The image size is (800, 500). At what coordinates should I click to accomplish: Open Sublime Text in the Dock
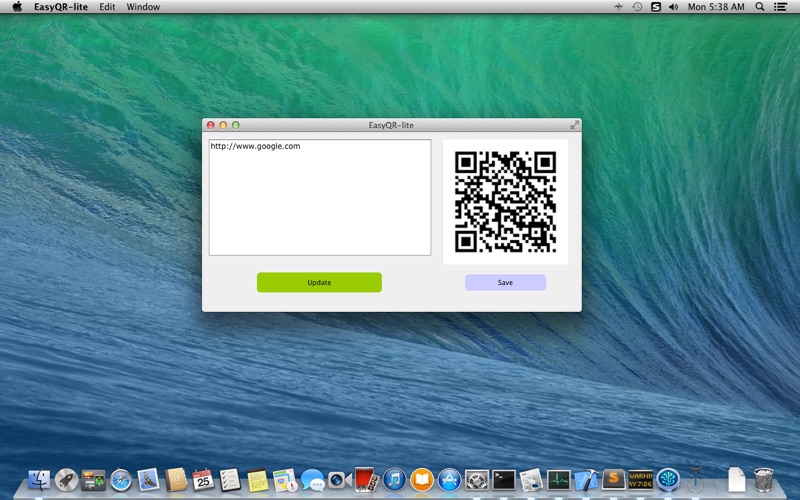[613, 480]
